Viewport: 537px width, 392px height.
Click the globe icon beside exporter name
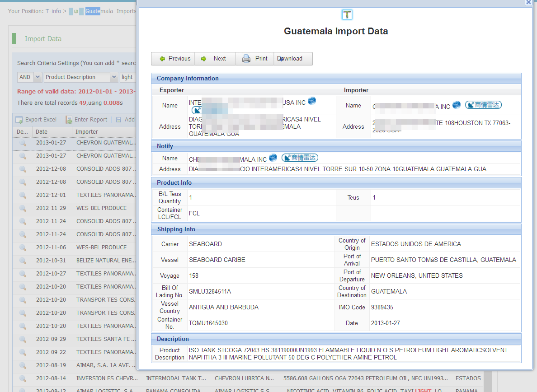pyautogui.click(x=312, y=101)
